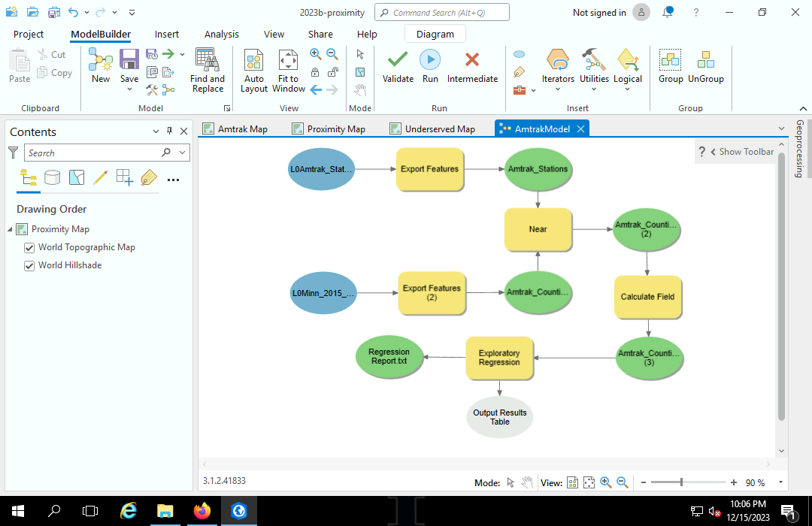Image resolution: width=812 pixels, height=526 pixels.
Task: Toggle the Proximity Map checkbox
Action: [x=20, y=229]
